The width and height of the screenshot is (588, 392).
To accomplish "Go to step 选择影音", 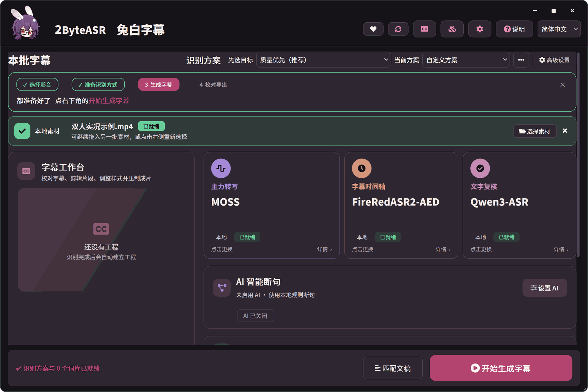I will coord(37,85).
